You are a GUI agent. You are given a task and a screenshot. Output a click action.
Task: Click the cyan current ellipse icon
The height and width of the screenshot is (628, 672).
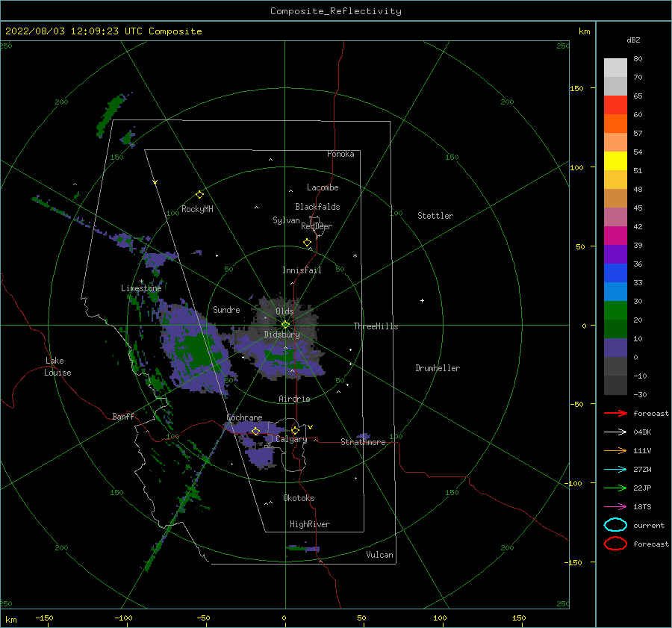615,525
